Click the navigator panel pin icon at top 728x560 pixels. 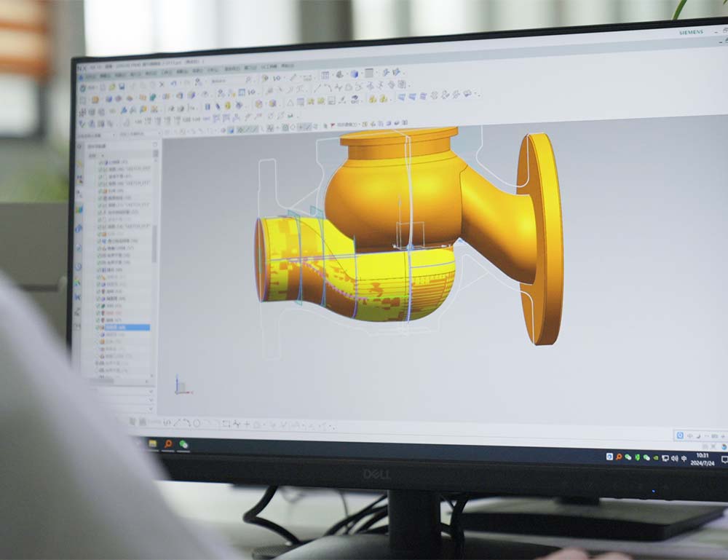click(x=154, y=145)
